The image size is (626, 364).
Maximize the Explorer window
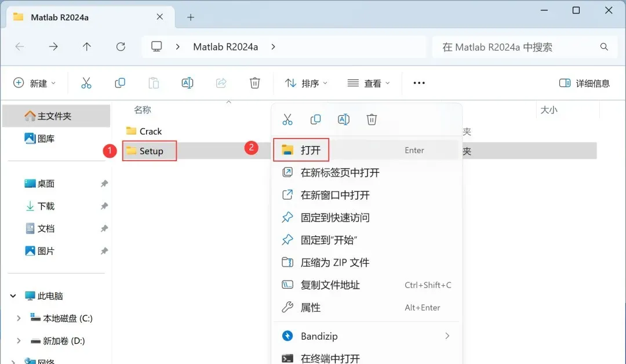coord(576,10)
